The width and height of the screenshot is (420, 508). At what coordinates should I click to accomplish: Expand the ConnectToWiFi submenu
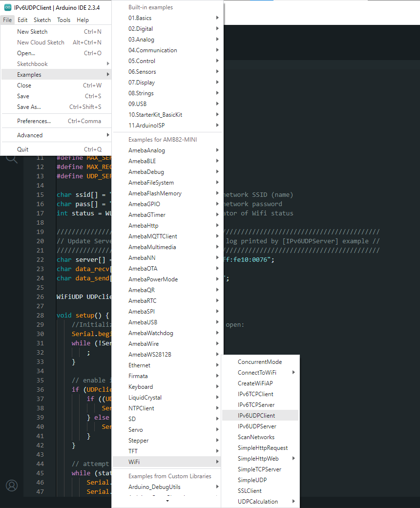pos(260,373)
